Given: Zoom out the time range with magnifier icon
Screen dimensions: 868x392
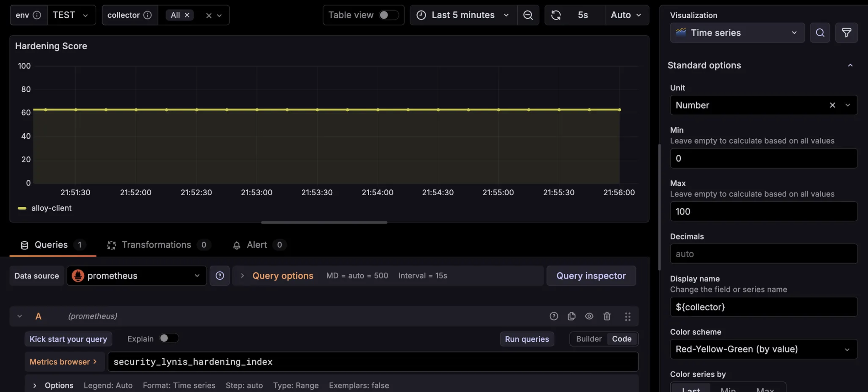Looking at the screenshot, I should [x=528, y=15].
